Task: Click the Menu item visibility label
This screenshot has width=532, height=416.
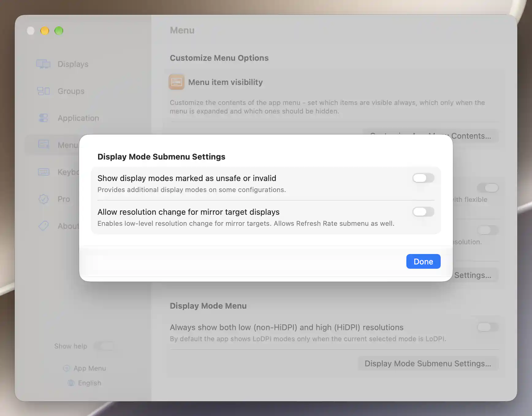Action: click(x=225, y=82)
